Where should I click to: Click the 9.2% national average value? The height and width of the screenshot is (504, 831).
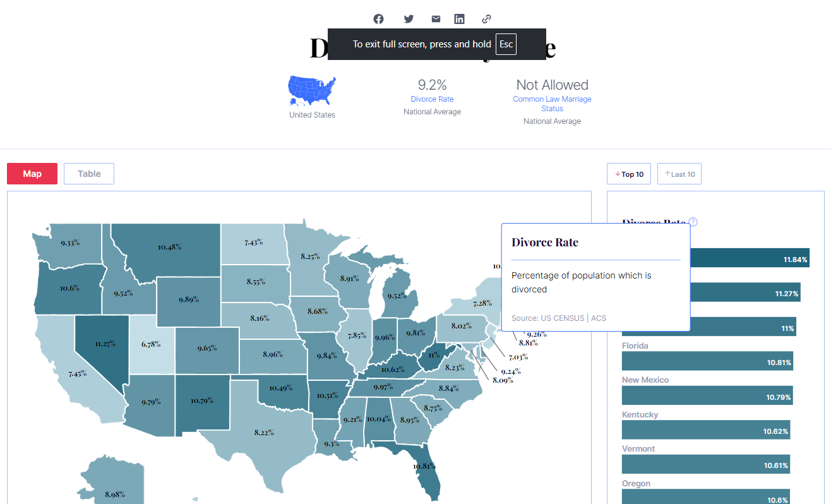tap(432, 85)
